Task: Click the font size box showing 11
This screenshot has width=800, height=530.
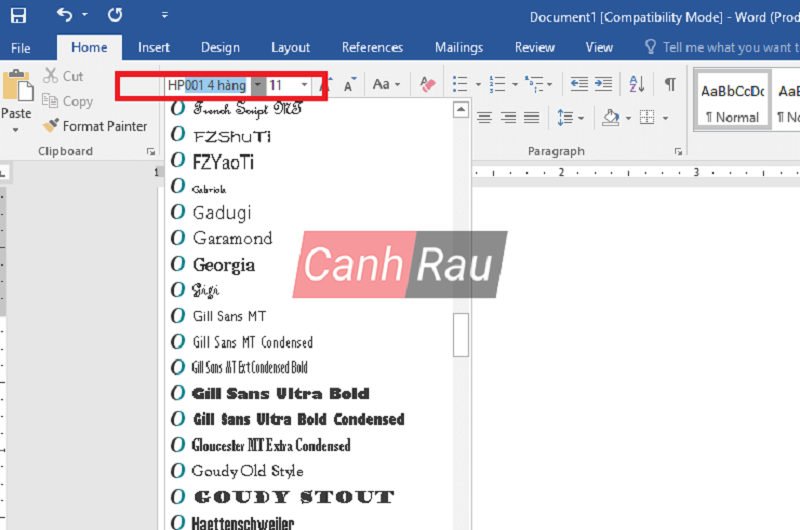Action: (282, 85)
